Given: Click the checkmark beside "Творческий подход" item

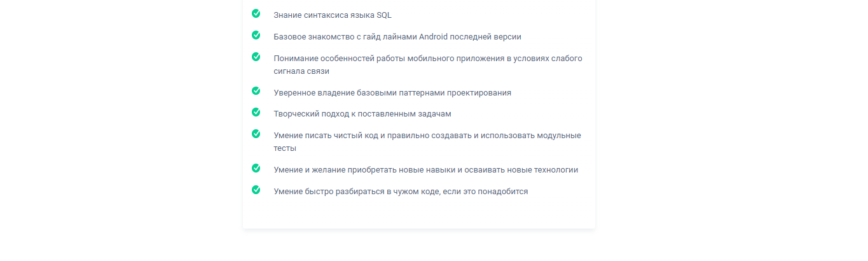Looking at the screenshot, I should (256, 113).
